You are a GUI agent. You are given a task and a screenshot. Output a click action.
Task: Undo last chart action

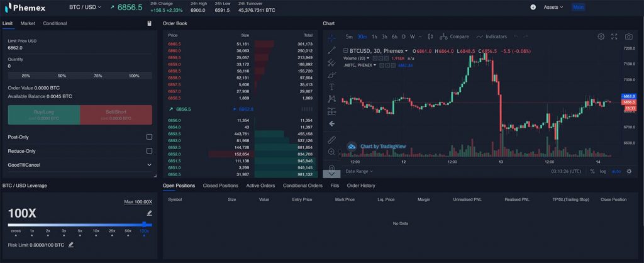click(x=516, y=36)
